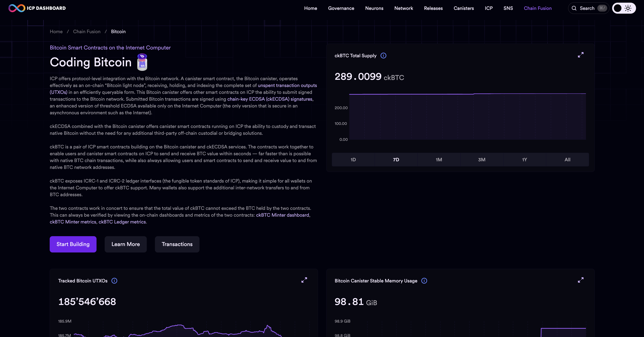644x337 pixels.
Task: Click the search magnifier icon
Action: pos(574,8)
